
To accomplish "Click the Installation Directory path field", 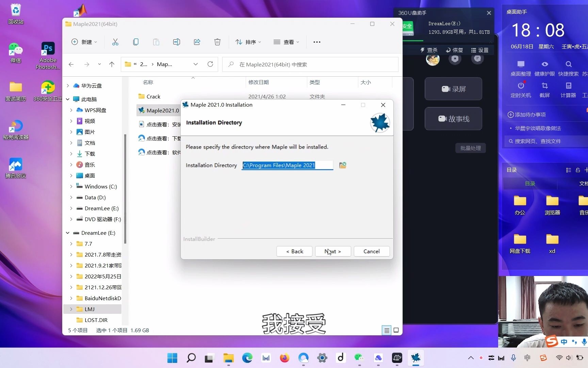I will [x=288, y=165].
